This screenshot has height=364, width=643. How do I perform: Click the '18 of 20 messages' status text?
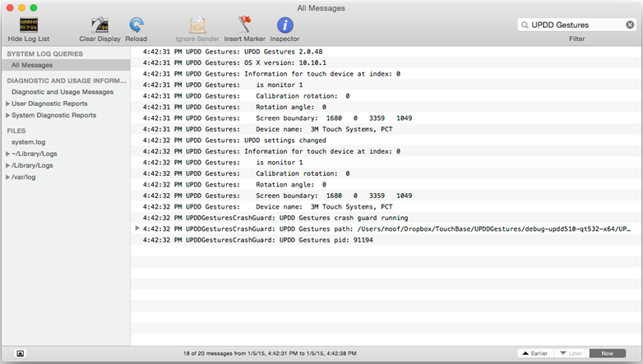[x=270, y=353]
